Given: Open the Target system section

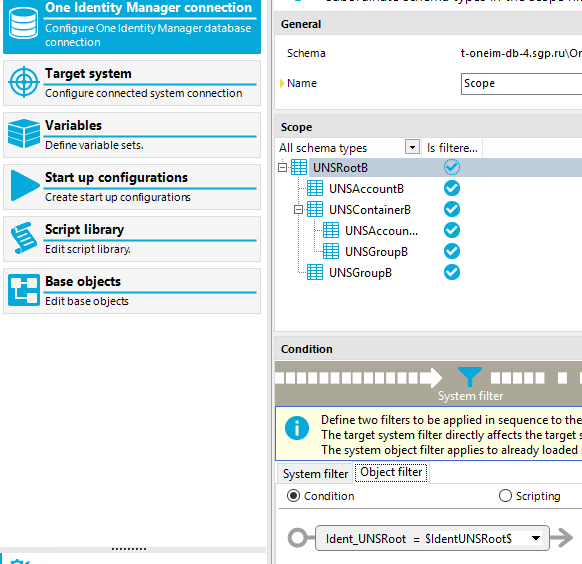Looking at the screenshot, I should [x=132, y=83].
